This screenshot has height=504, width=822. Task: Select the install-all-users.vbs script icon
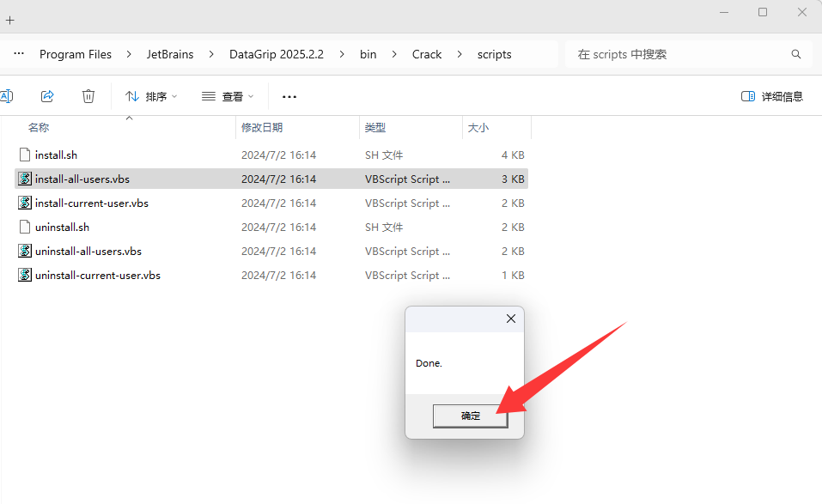click(25, 179)
